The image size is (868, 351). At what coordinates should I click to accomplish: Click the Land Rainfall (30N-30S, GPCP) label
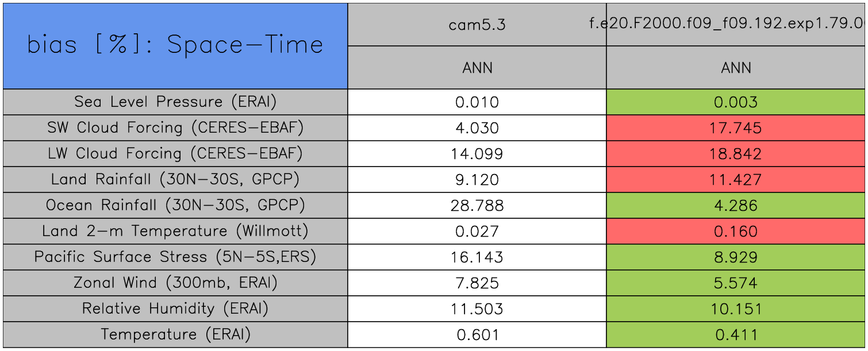[x=175, y=180]
